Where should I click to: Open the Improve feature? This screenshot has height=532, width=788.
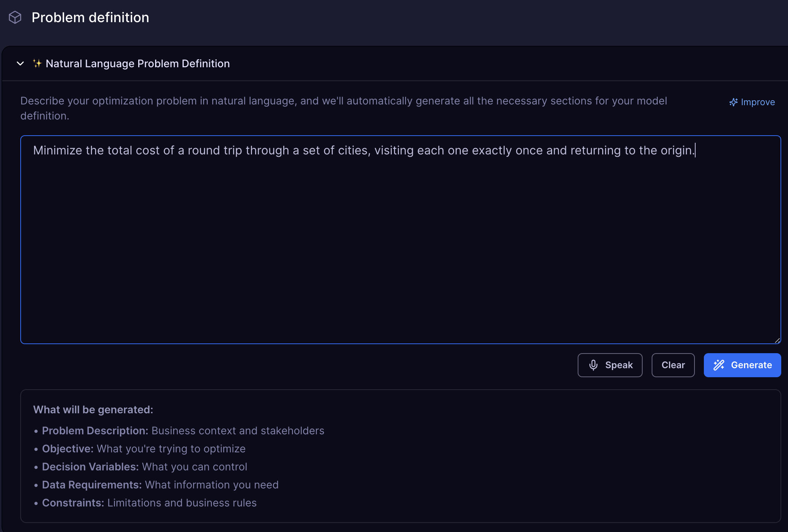pos(752,102)
